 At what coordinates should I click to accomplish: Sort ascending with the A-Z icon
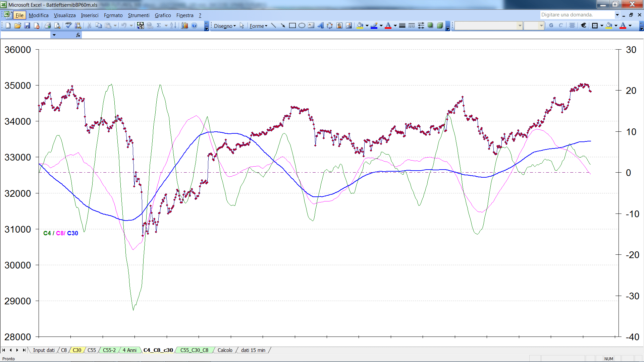[x=173, y=25]
